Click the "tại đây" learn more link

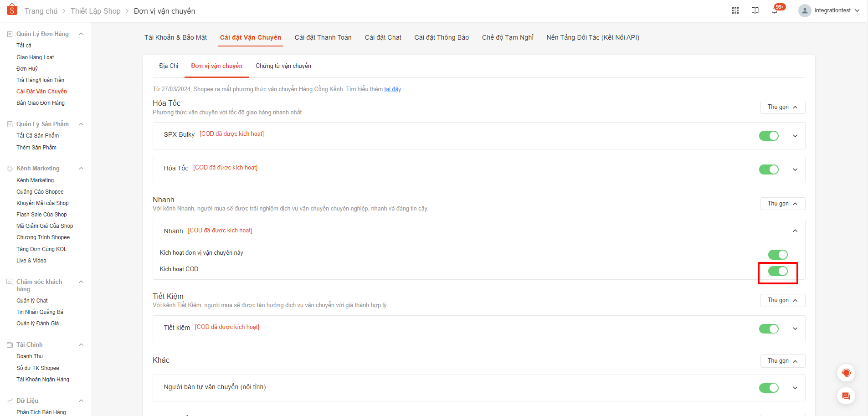point(392,89)
